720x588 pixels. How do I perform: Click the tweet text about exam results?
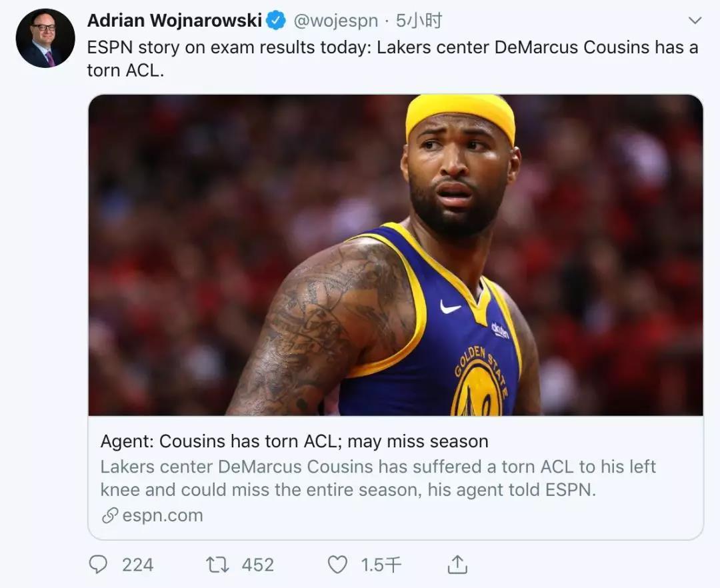tap(393, 59)
